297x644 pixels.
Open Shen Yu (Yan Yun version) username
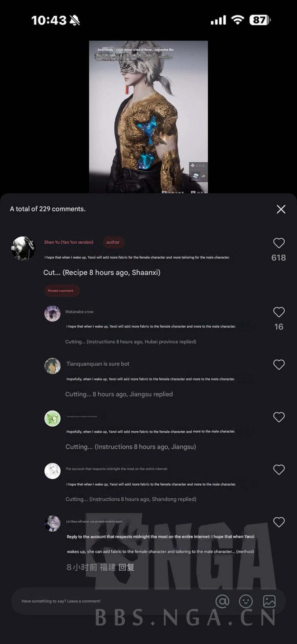pos(69,242)
